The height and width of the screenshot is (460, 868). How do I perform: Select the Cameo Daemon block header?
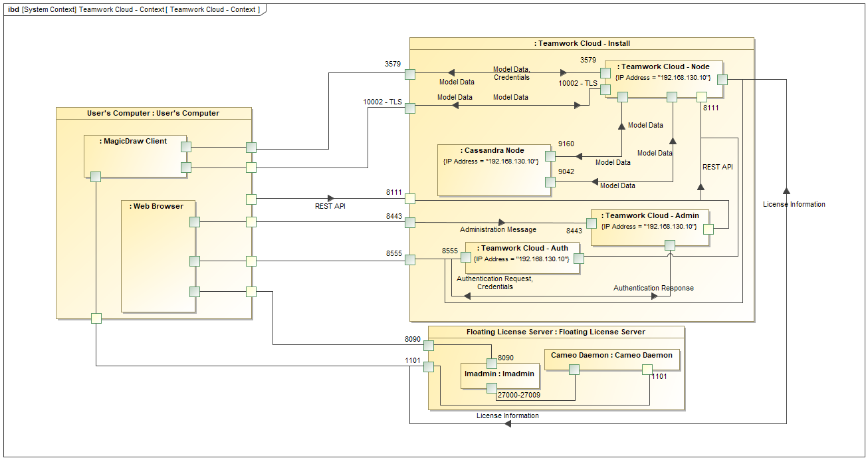pos(611,356)
